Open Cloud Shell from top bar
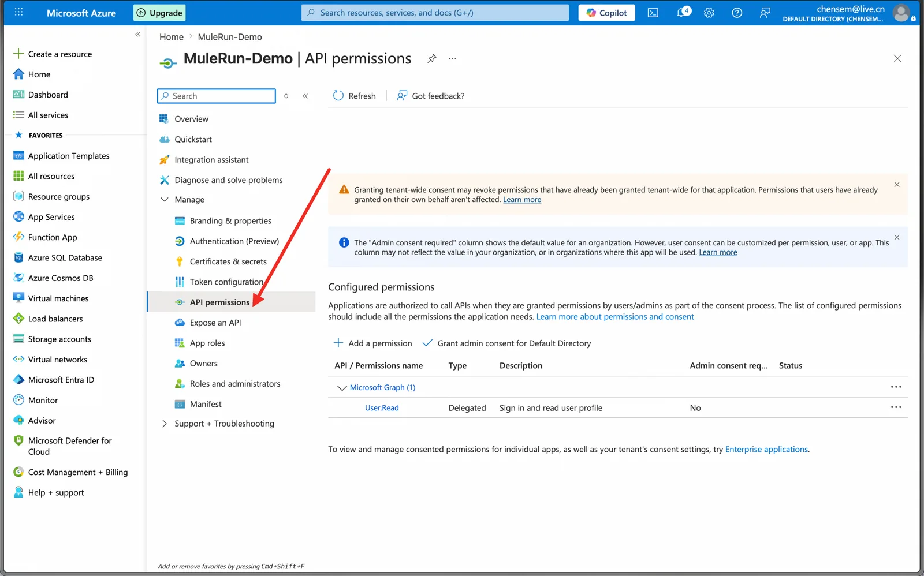Image resolution: width=924 pixels, height=576 pixels. tap(653, 13)
